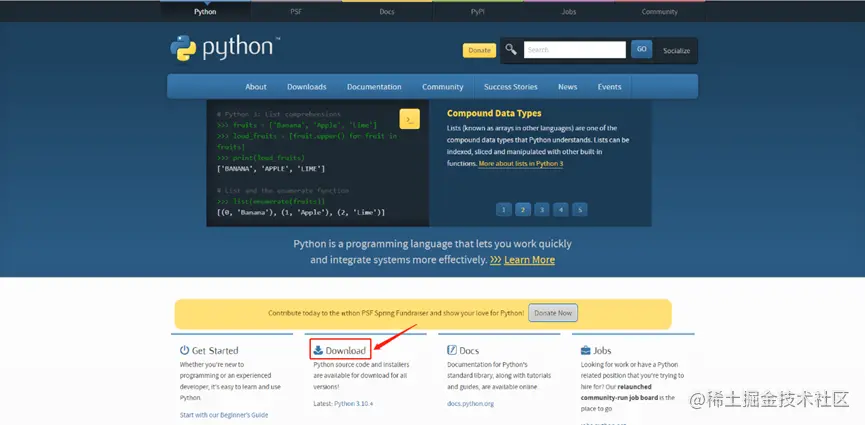
Task: Open the Success Stories menu
Action: click(x=511, y=87)
